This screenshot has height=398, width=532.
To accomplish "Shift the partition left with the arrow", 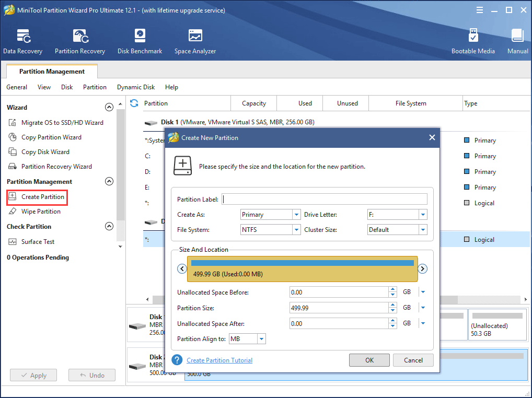I will [182, 269].
